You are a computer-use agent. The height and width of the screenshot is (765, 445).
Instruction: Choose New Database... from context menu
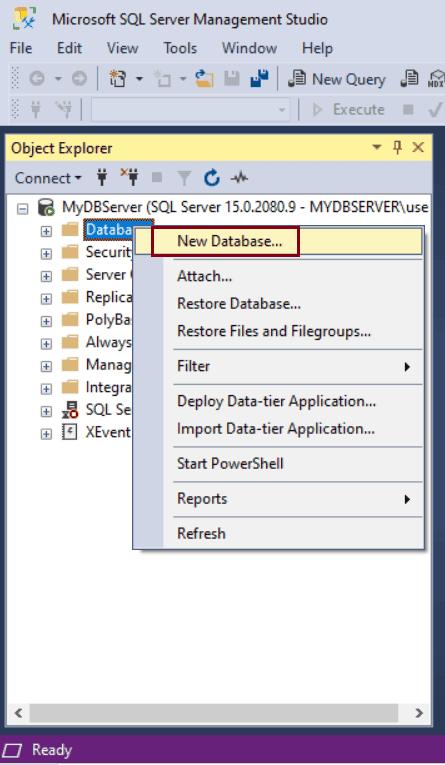click(x=278, y=241)
